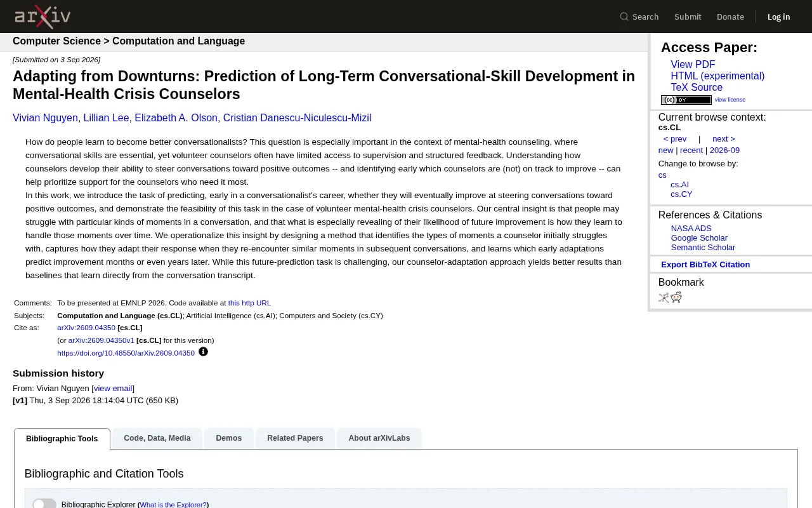Click the view email link
The height and width of the screenshot is (508, 812).
point(113,389)
